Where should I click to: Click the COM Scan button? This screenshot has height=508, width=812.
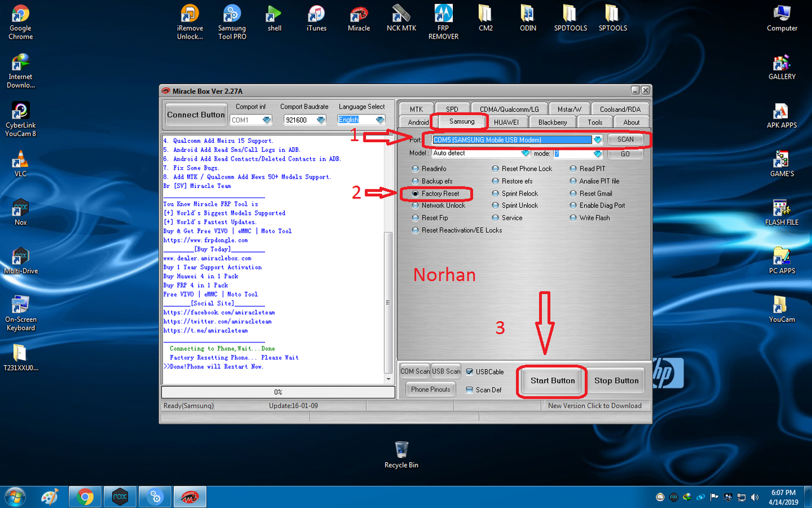[x=415, y=371]
